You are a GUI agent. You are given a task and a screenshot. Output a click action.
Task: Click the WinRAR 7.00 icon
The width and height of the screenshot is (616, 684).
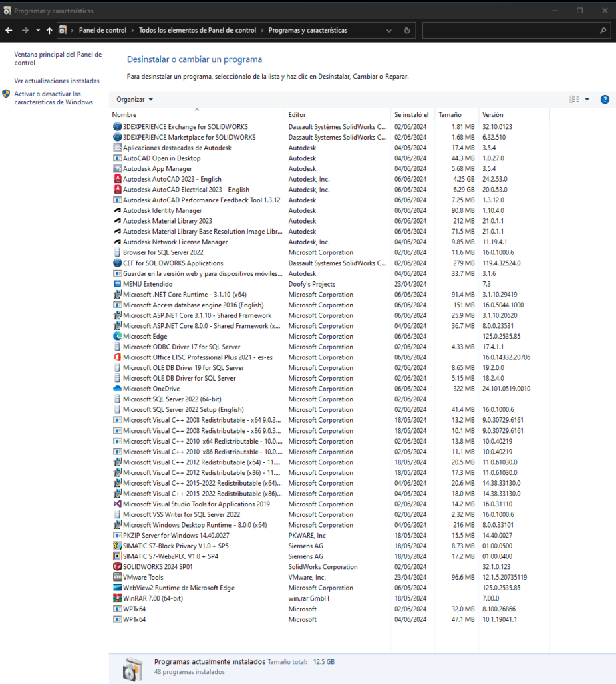[x=117, y=598]
